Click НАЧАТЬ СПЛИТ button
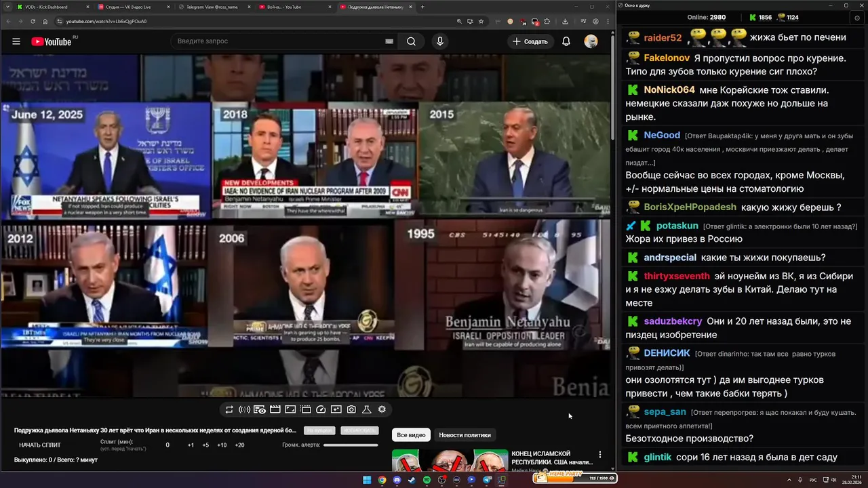 (x=40, y=445)
